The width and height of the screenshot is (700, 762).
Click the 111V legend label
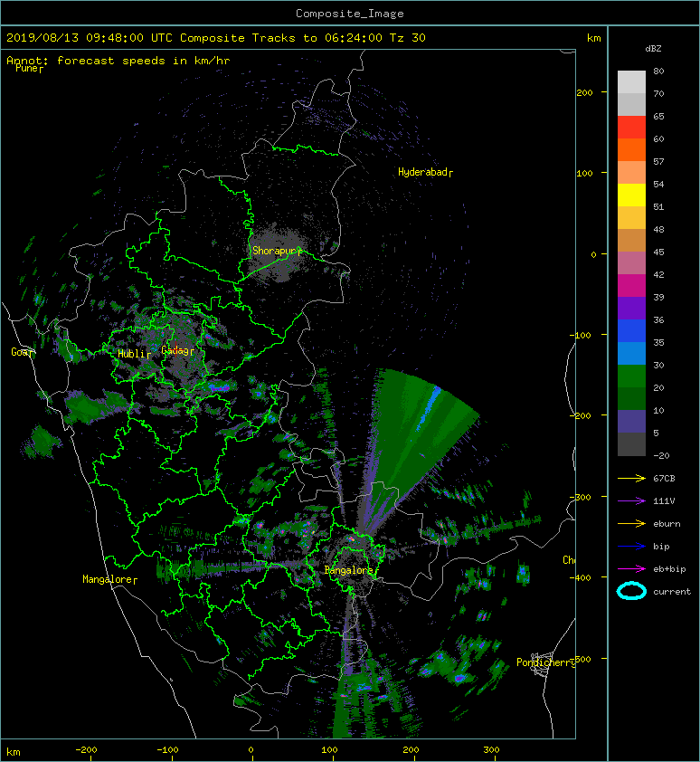coord(664,500)
